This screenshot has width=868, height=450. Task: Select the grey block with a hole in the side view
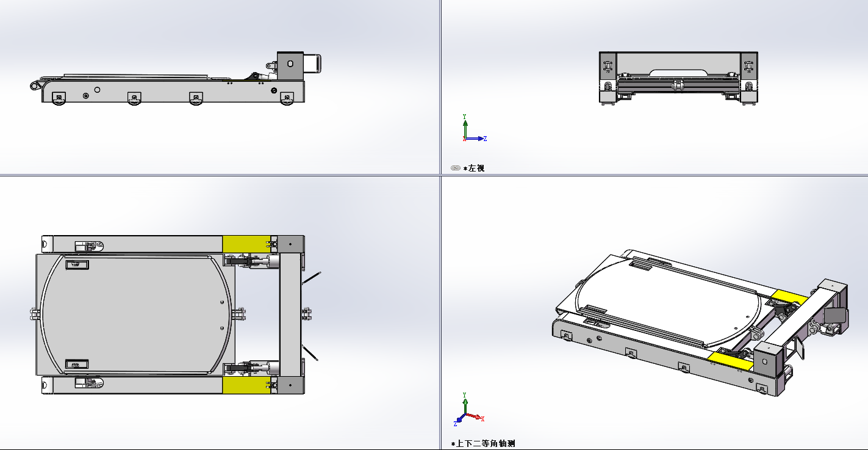tap(290, 65)
